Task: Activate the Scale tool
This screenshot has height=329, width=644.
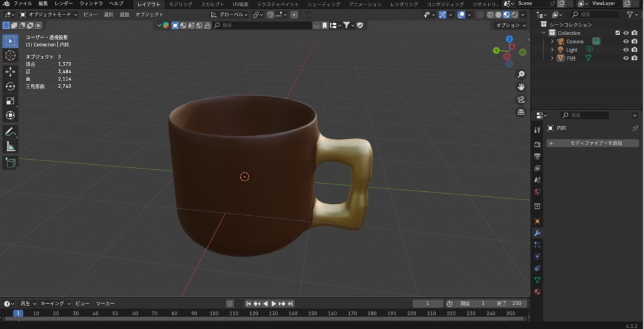Action: 10,101
